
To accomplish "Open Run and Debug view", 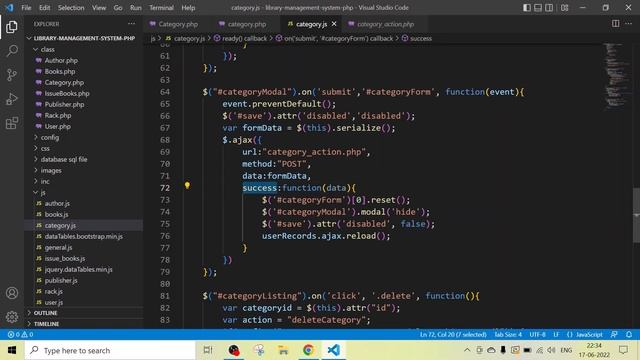I will 12,99.
